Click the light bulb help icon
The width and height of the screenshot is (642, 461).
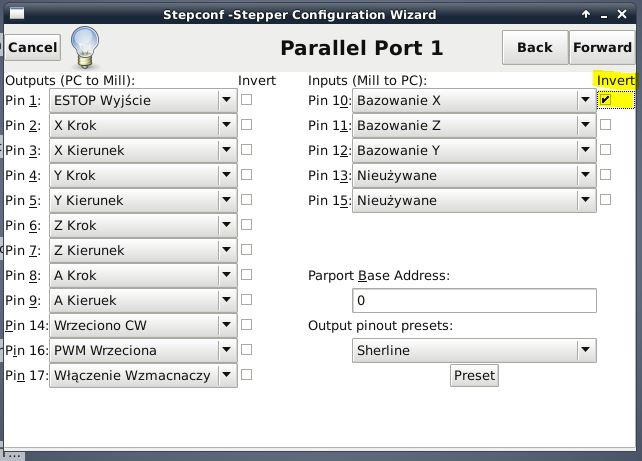point(85,47)
